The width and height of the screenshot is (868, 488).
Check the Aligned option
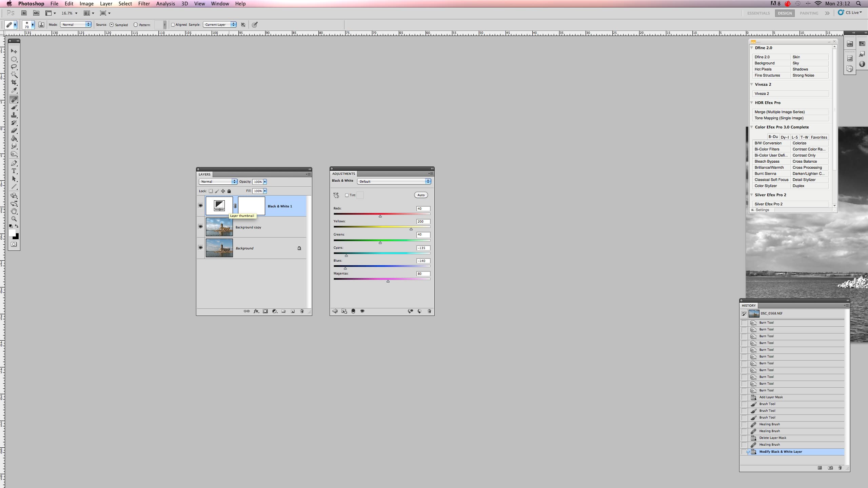point(173,25)
